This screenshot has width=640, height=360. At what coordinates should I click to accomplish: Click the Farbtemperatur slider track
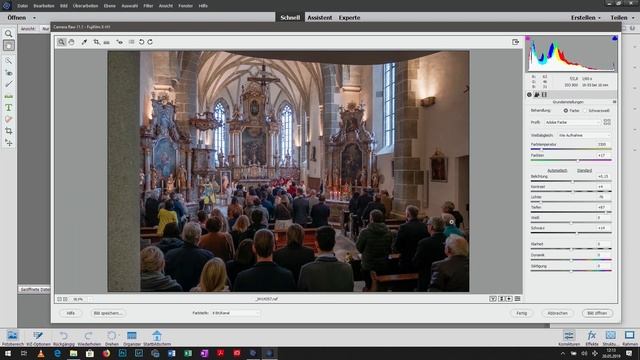coord(571,149)
